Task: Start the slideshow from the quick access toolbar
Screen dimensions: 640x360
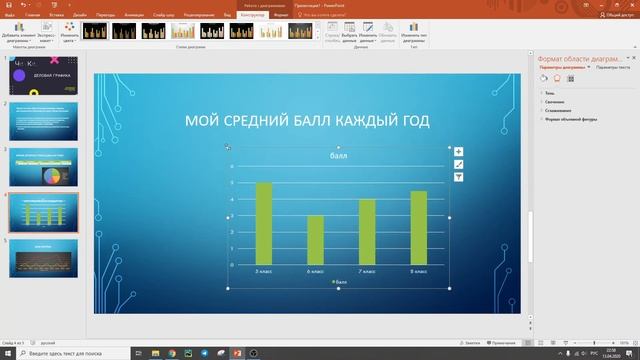Action: tap(54, 5)
